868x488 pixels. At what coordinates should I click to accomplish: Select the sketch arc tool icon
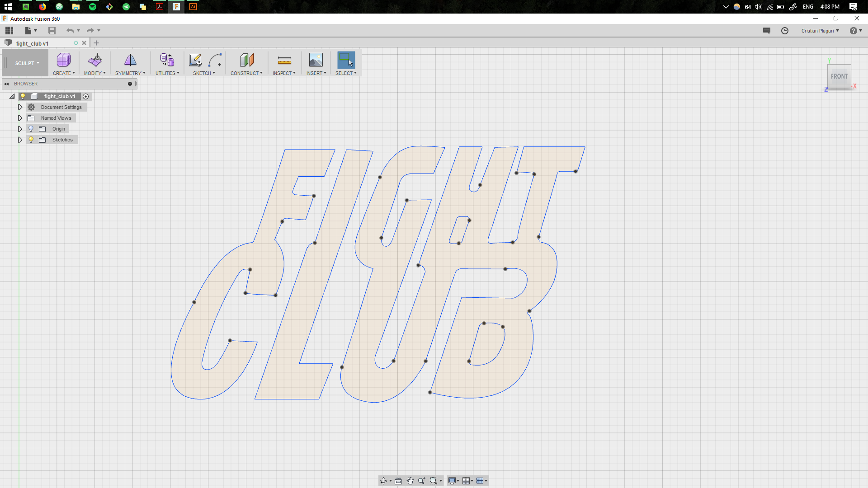coord(215,60)
